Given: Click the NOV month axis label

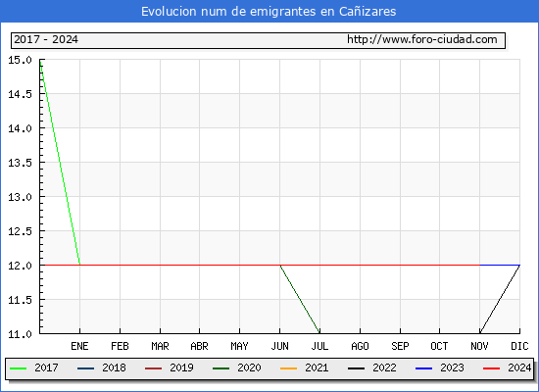Looking at the screenshot, I should pyautogui.click(x=479, y=346).
